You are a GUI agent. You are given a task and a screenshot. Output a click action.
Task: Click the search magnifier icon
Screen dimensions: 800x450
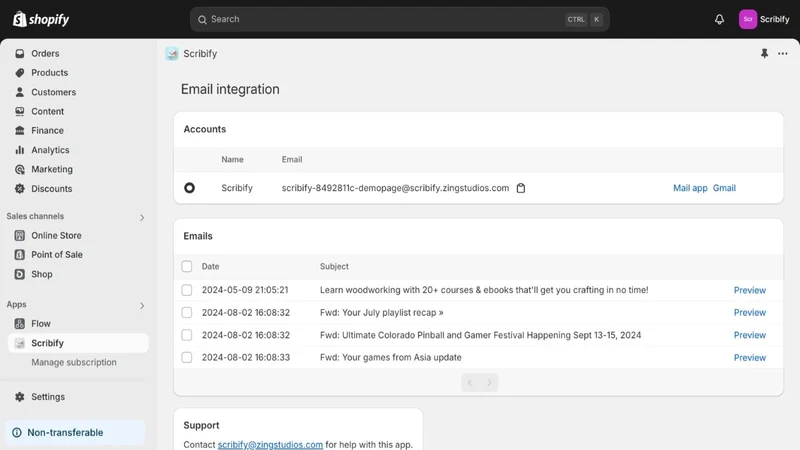[x=202, y=19]
